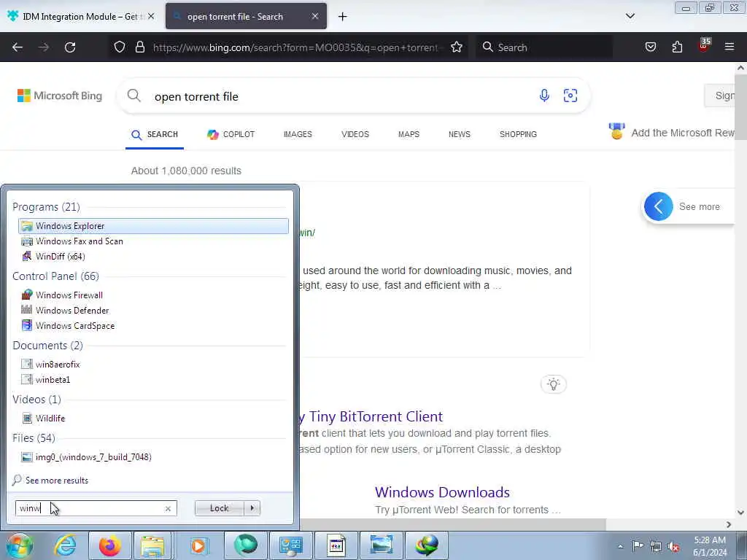Click the blue See more arrow circle
This screenshot has width=747, height=560.
tap(659, 206)
